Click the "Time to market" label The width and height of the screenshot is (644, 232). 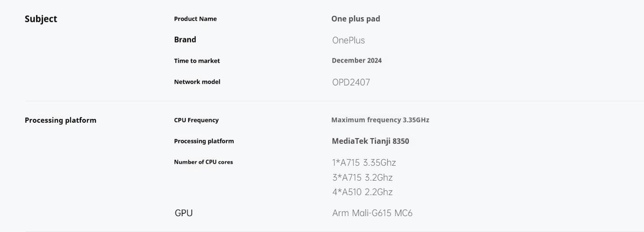tap(196, 61)
